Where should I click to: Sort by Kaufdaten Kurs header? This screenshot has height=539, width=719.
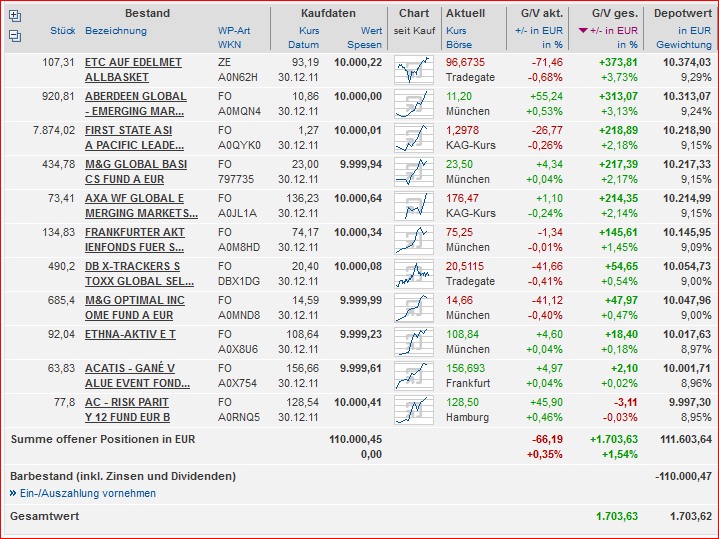(x=309, y=31)
